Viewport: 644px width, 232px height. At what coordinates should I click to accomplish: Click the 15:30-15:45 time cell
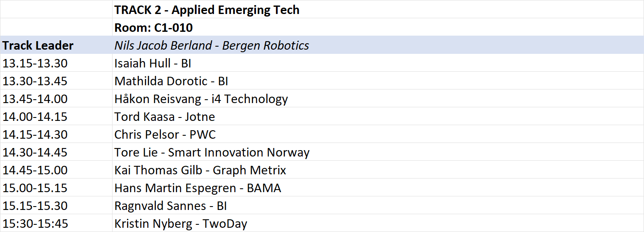pos(56,223)
